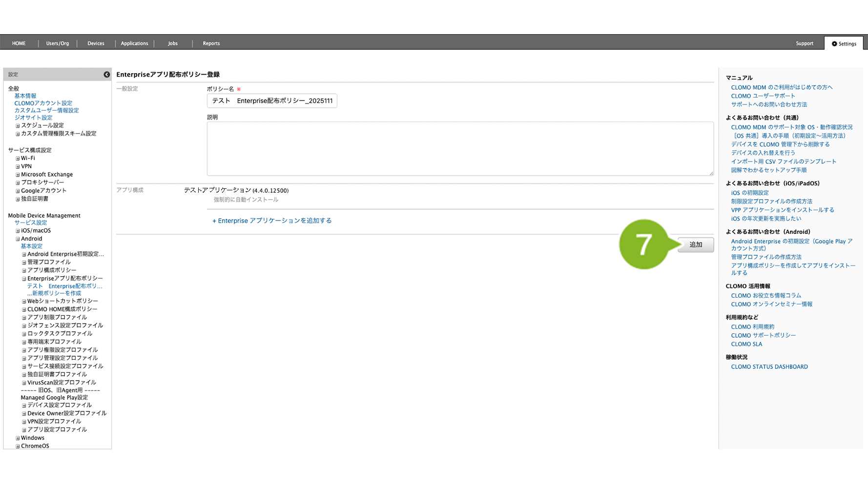Open CLOMO STATUS DASHBOARD link
The height and width of the screenshot is (488, 868).
769,367
